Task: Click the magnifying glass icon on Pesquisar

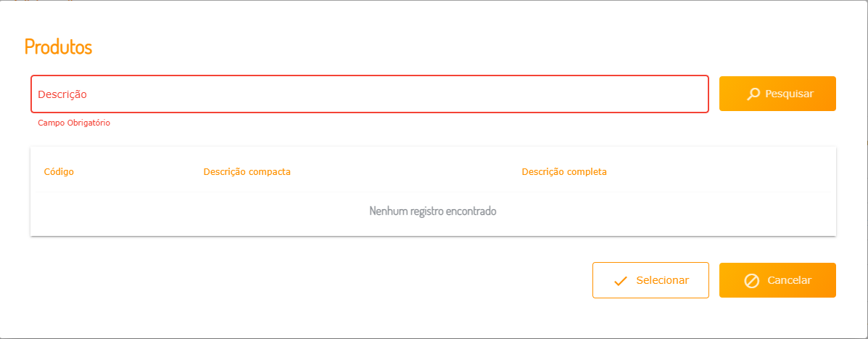Action: pyautogui.click(x=754, y=94)
